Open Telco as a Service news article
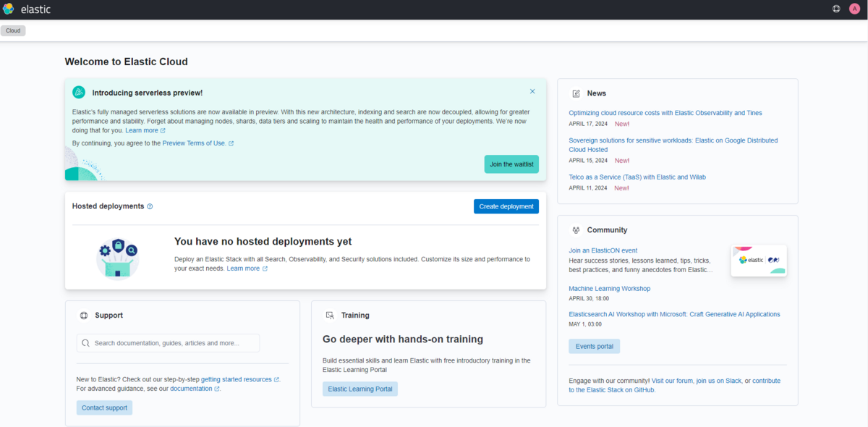 pyautogui.click(x=637, y=177)
